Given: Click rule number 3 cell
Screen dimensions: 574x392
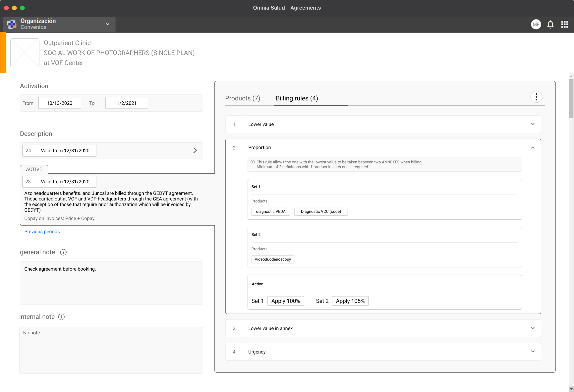Looking at the screenshot, I should click(x=234, y=328).
